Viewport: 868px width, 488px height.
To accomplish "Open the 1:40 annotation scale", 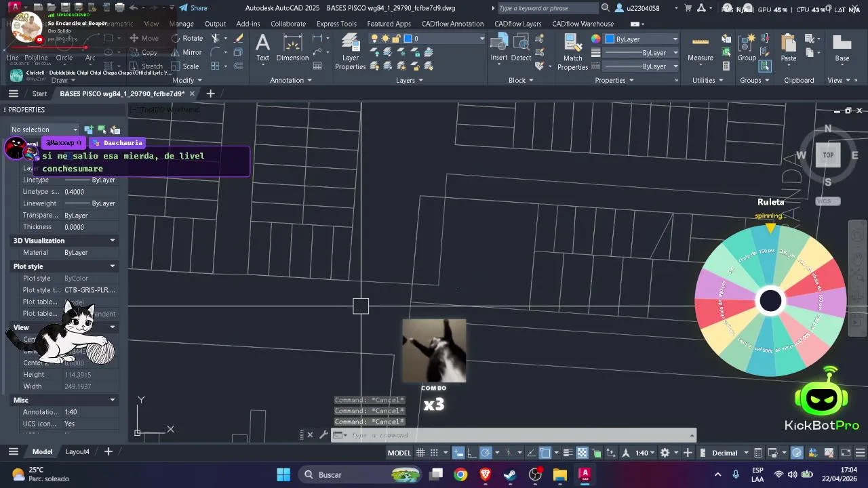I will coord(645,453).
